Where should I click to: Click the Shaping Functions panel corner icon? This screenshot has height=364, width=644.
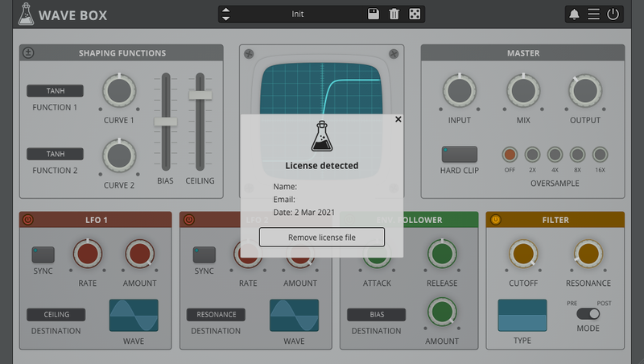(28, 53)
